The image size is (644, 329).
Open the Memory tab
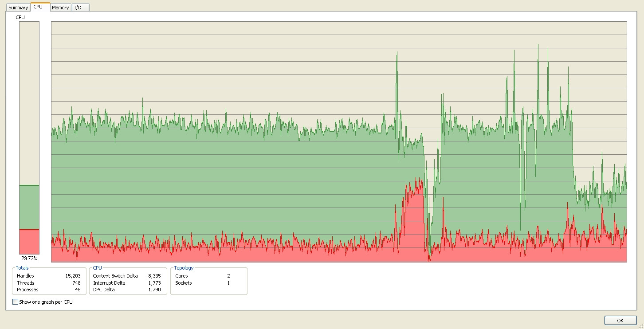coord(60,8)
